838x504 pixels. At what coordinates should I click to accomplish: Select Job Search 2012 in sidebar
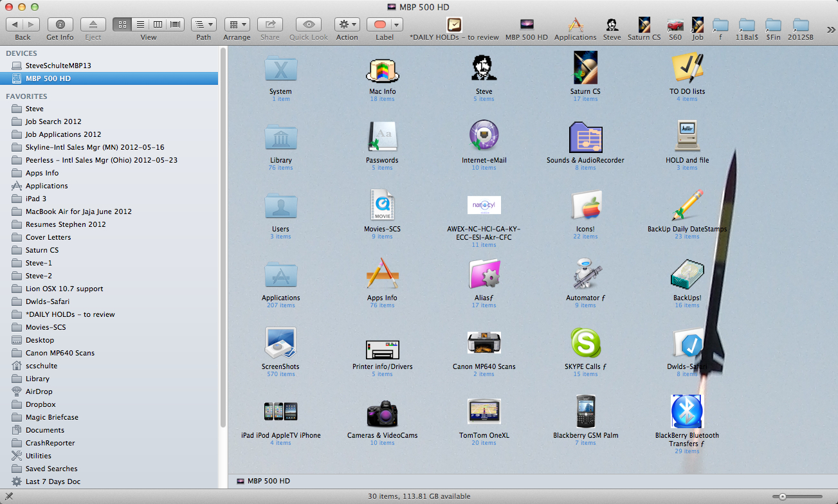click(53, 122)
